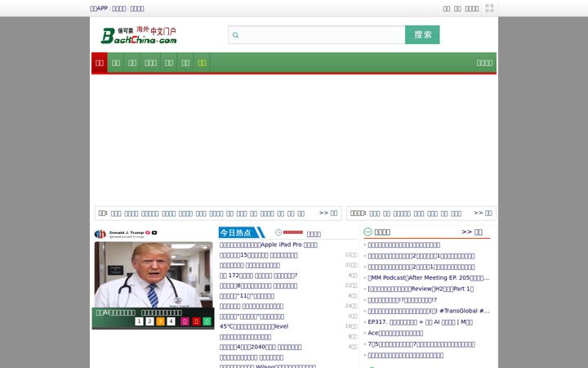Open the Apple iPad Pro headline
The image size is (588, 368).
click(269, 245)
